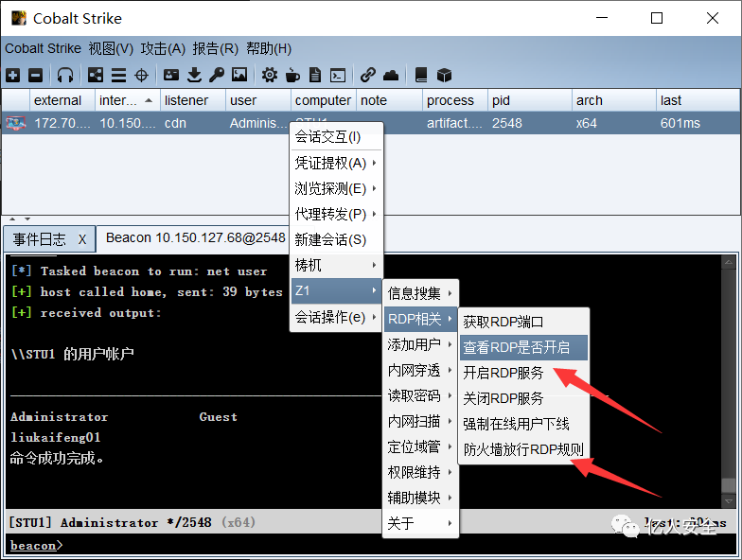Select 防火墙放行RDP规则 option
This screenshot has height=560, width=742.
pos(524,449)
